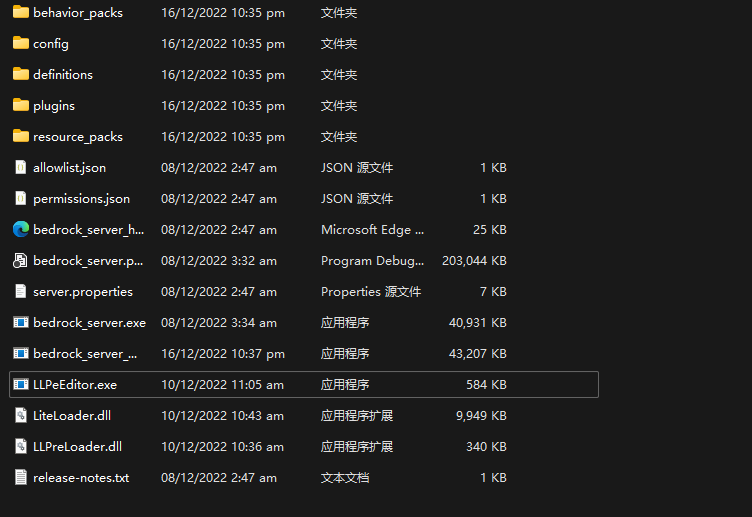The height and width of the screenshot is (517, 752).
Task: Click the definitions folder icon
Action: point(21,74)
